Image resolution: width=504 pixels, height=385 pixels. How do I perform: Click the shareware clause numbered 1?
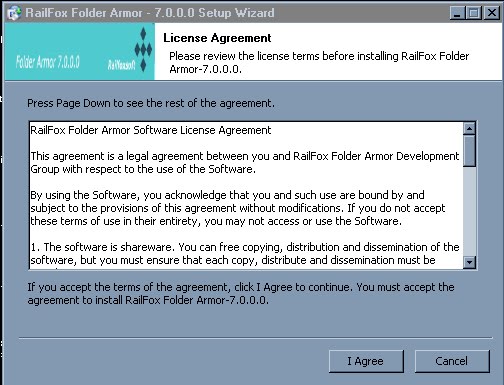(245, 254)
